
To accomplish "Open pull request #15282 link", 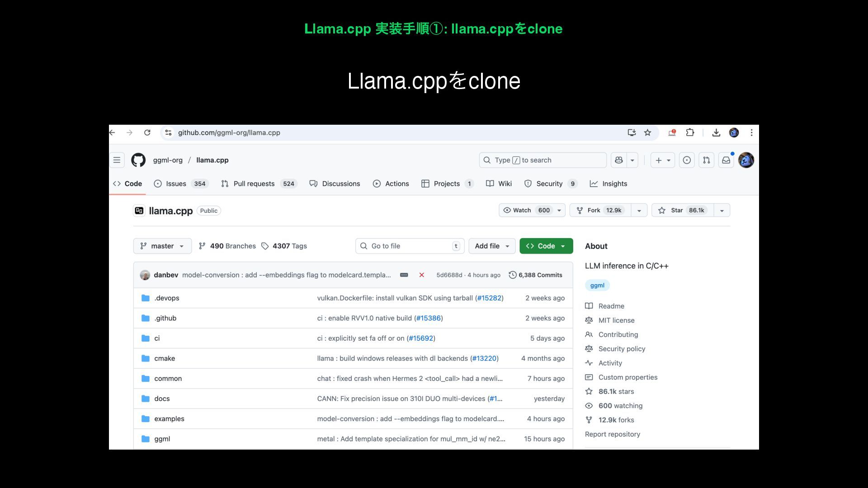I will (489, 298).
